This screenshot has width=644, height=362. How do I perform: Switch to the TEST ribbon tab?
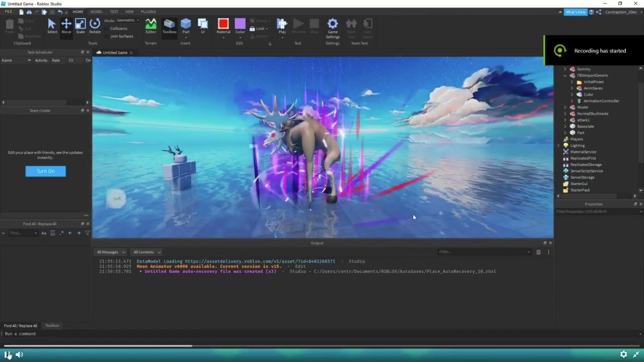tap(114, 12)
